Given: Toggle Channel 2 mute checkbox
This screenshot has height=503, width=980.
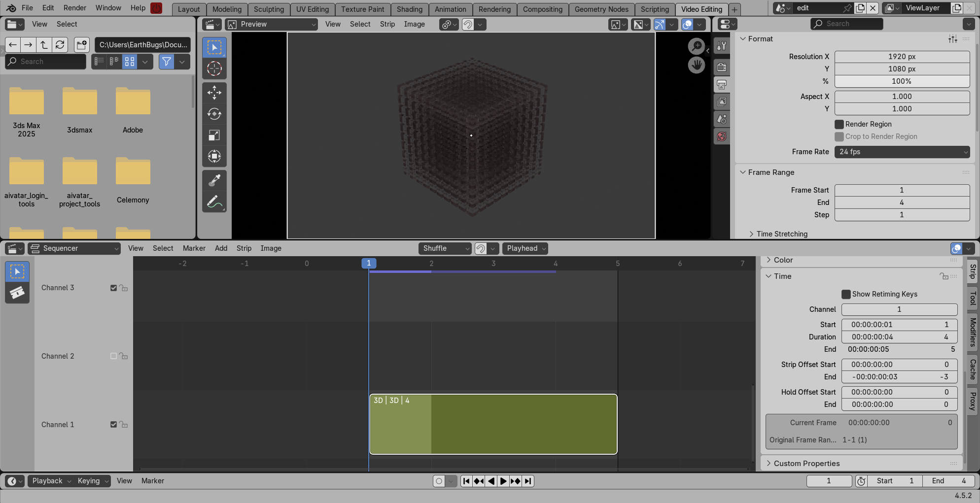Looking at the screenshot, I should pyautogui.click(x=114, y=356).
